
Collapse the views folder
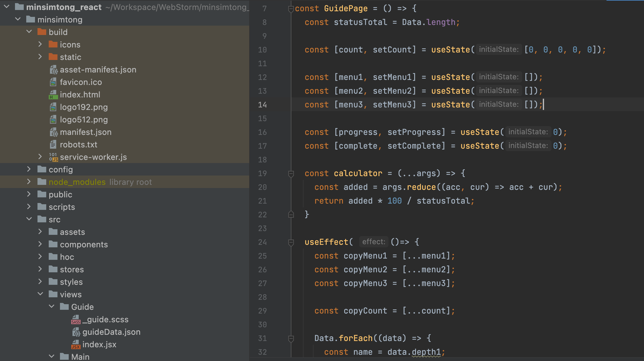coord(40,294)
